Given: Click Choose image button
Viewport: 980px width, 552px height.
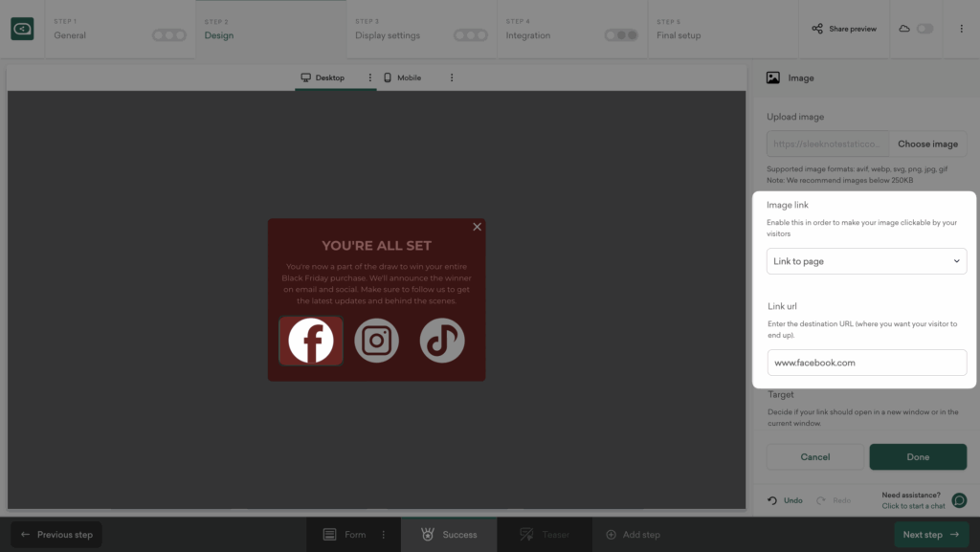Looking at the screenshot, I should pos(927,144).
